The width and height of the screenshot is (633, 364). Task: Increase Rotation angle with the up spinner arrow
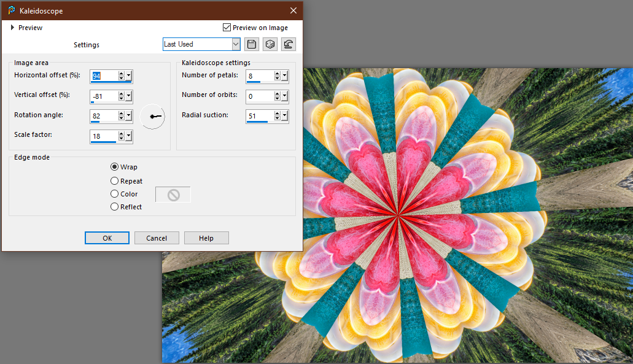[x=122, y=114]
